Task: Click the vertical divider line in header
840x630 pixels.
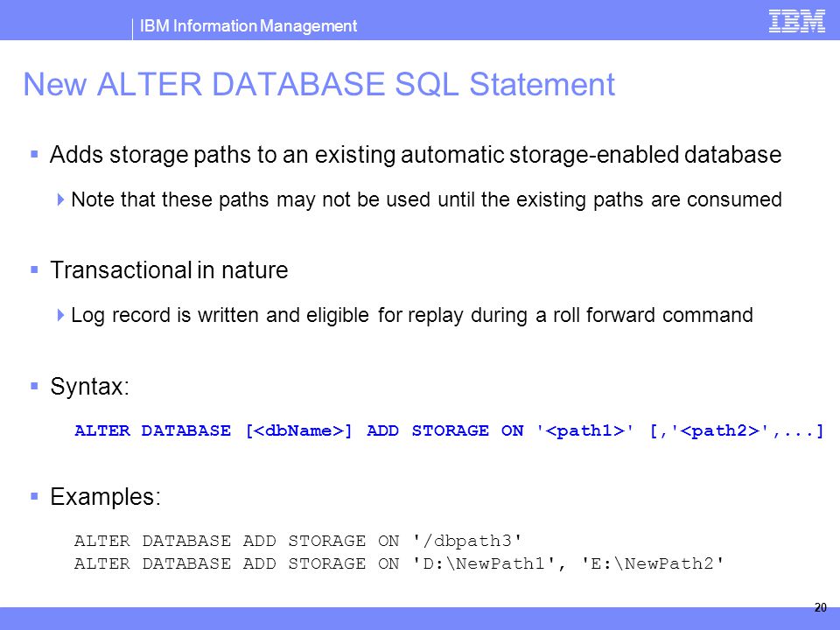Action: [132, 29]
